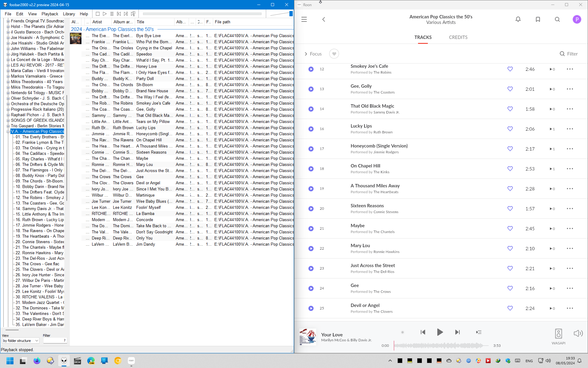Expand the John Williams - The Fabelmans folder
The image size is (588, 368).
(x=8, y=49)
